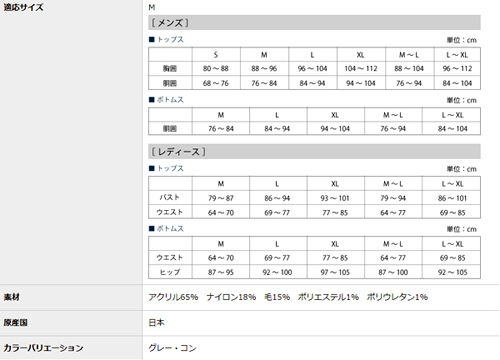Select the 素材 row label

coord(12,297)
